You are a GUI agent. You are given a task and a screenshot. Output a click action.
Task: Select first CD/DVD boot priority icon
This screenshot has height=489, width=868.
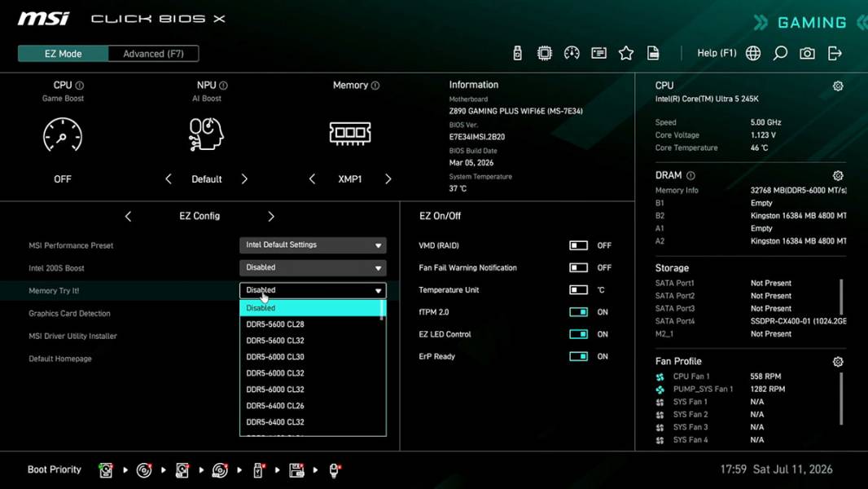tap(144, 470)
